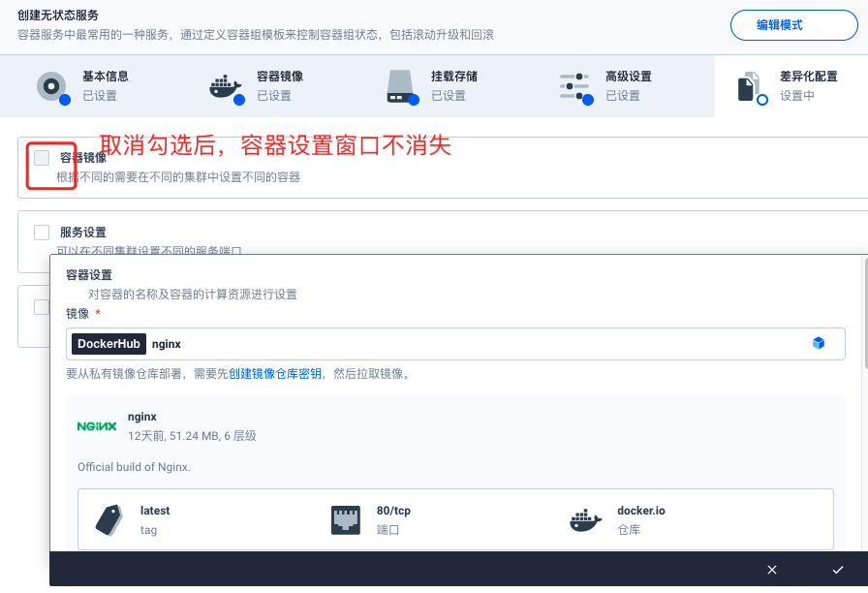Image resolution: width=868 pixels, height=593 pixels.
Task: Click the 服务设置 section title
Action: pos(83,232)
